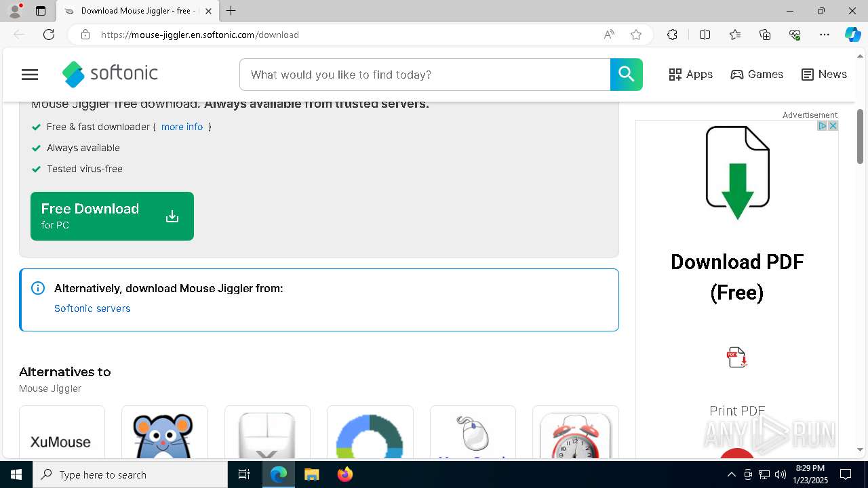Open the network icon in tray

764,474
